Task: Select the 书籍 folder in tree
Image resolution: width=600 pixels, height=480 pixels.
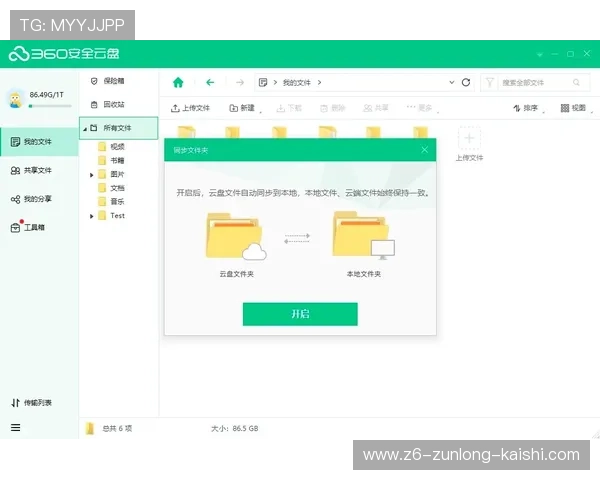Action: pyautogui.click(x=111, y=160)
